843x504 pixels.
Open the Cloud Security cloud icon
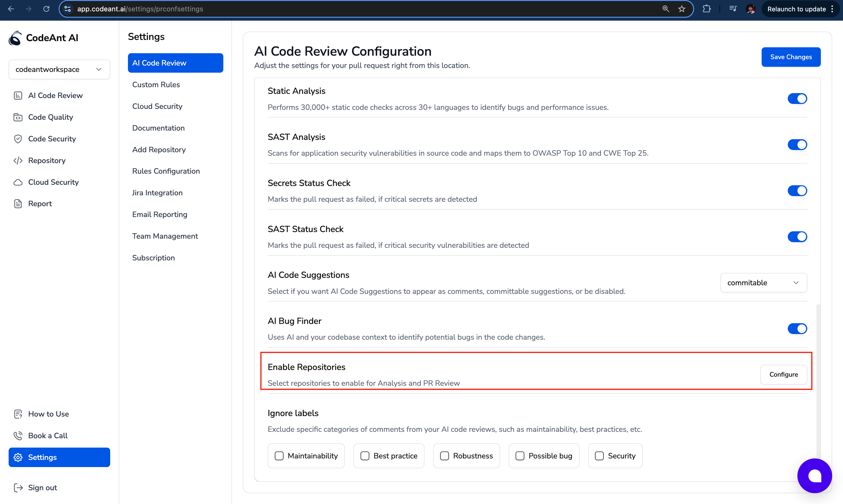pyautogui.click(x=18, y=182)
